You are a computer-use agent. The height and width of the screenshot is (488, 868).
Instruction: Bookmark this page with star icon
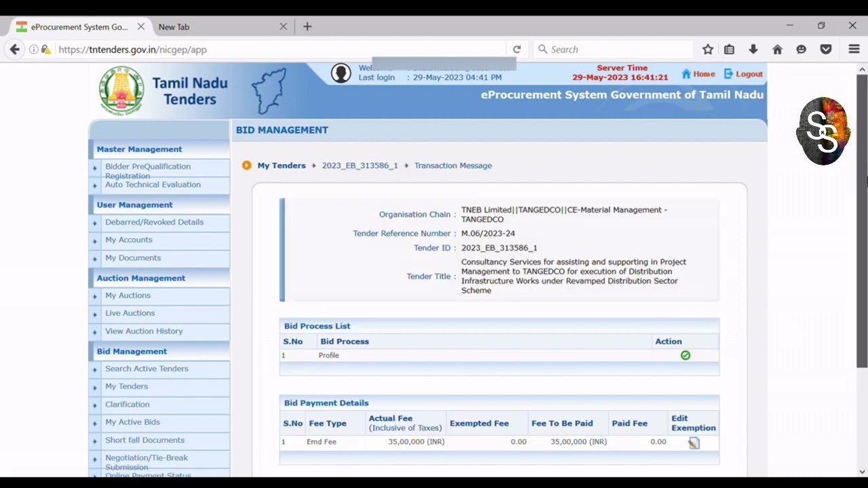pyautogui.click(x=708, y=49)
